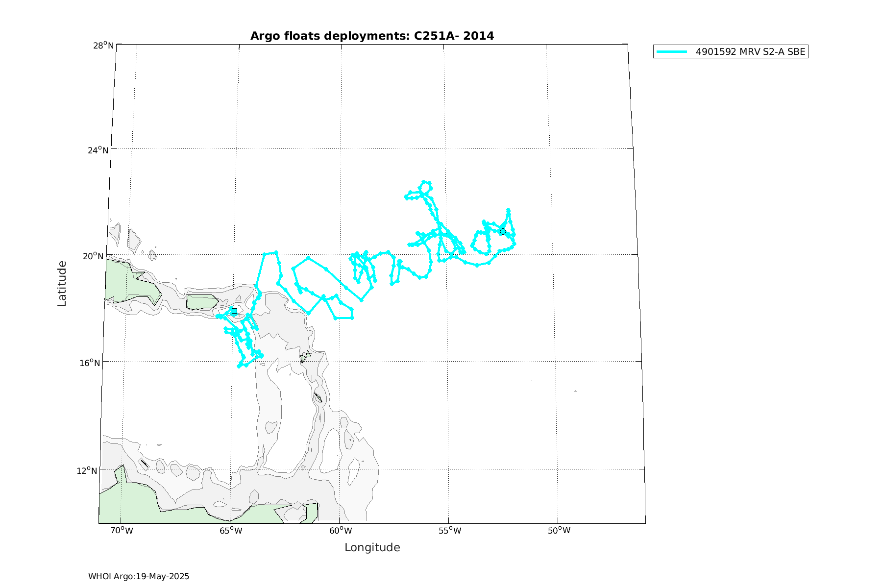Click the 50°W longitude tick label
This screenshot has height=588, width=882.
coord(559,531)
